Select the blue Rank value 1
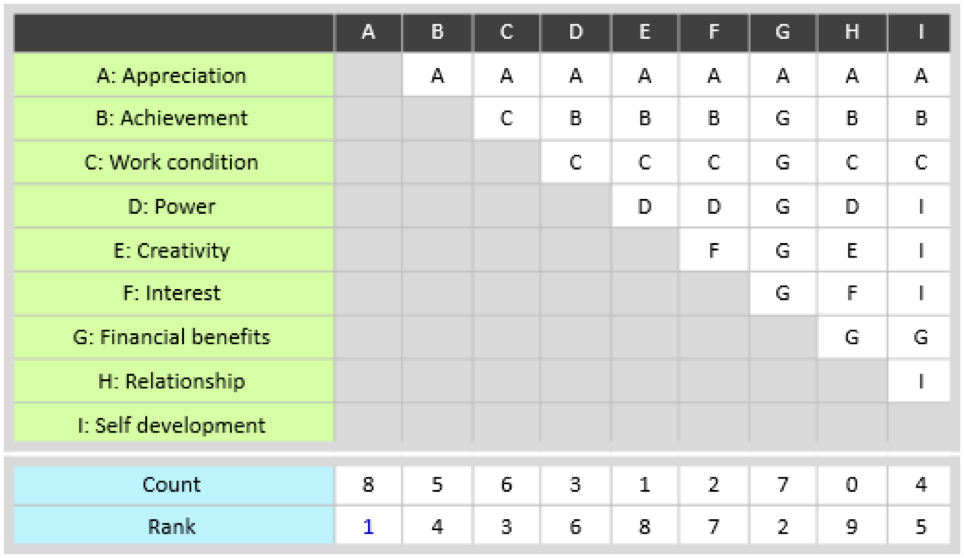The height and width of the screenshot is (558, 964). point(368,527)
